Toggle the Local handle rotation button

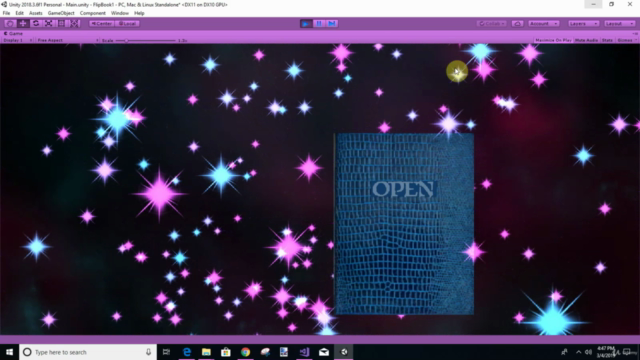coord(127,24)
